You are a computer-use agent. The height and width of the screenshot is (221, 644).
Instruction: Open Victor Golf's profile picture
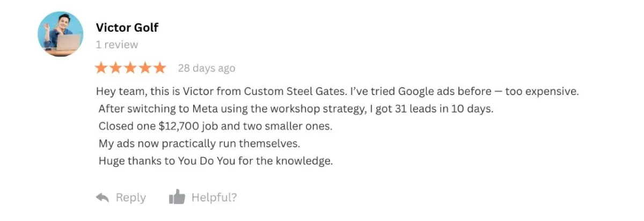pyautogui.click(x=61, y=34)
